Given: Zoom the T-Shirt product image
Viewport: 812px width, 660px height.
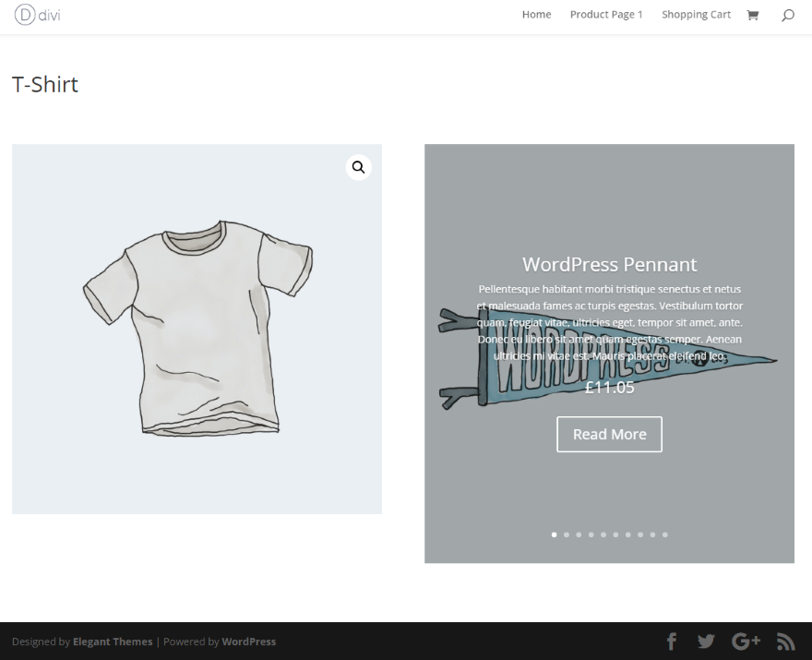Looking at the screenshot, I should (x=358, y=167).
